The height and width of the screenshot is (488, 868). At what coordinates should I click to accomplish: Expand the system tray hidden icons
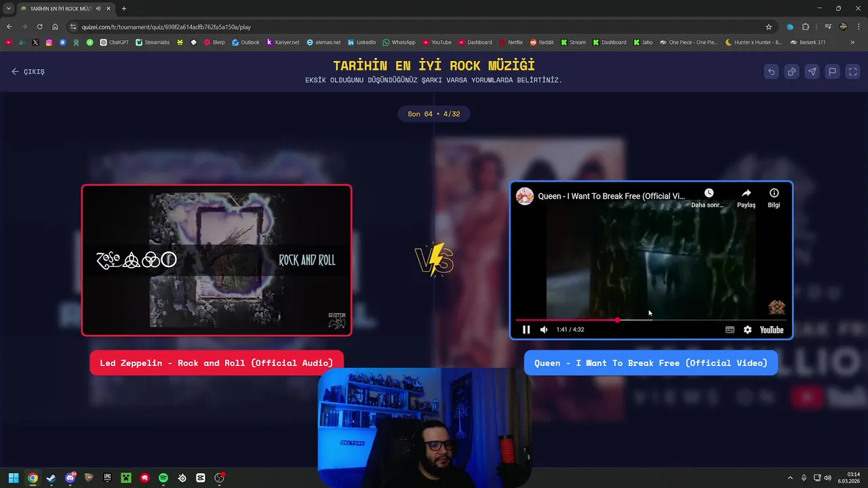(x=790, y=478)
